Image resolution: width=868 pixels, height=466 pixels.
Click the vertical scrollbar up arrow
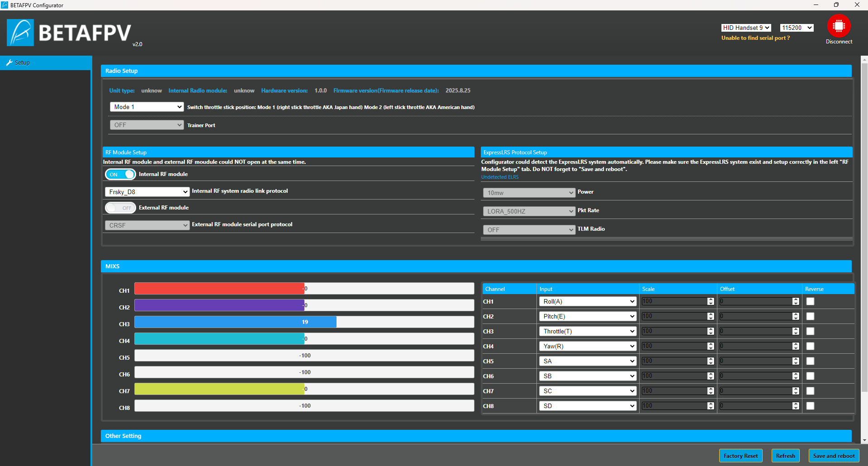[x=864, y=59]
